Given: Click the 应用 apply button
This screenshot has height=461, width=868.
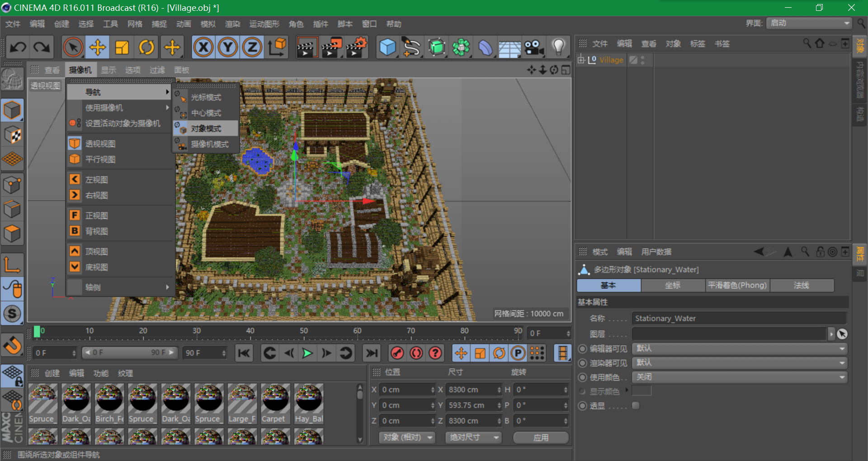Looking at the screenshot, I should [541, 437].
